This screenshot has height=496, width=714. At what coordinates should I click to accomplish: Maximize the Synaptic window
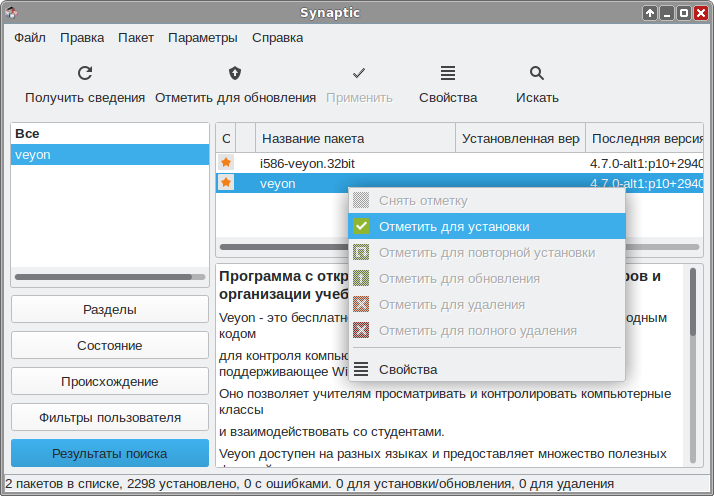point(684,13)
